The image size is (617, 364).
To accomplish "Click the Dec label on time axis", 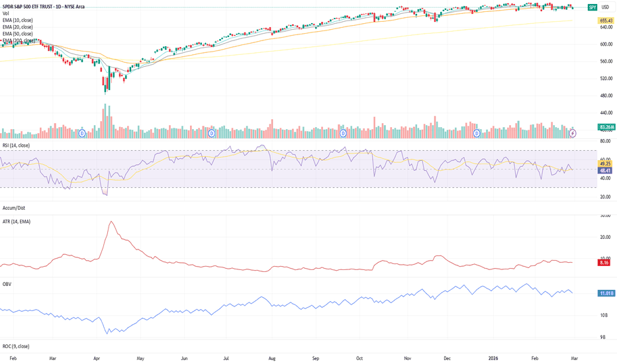I will click(x=447, y=359).
